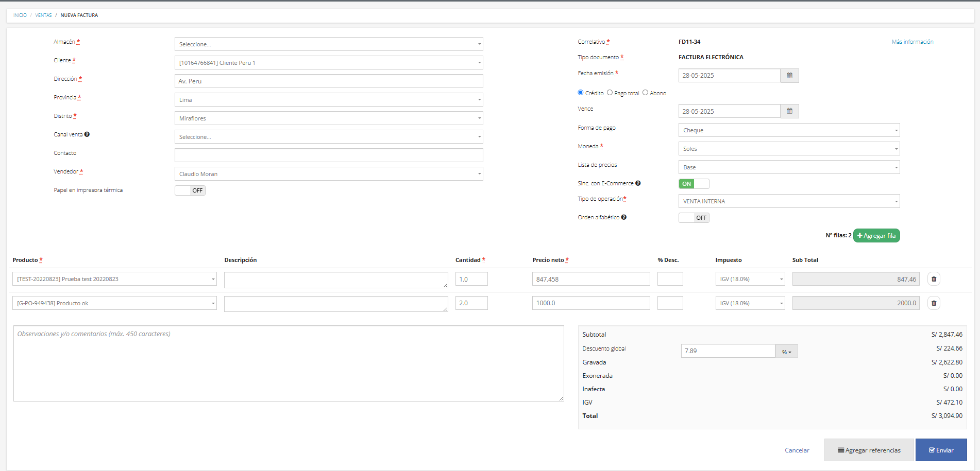
Task: Submit the invoice with Enviar
Action: 941,450
